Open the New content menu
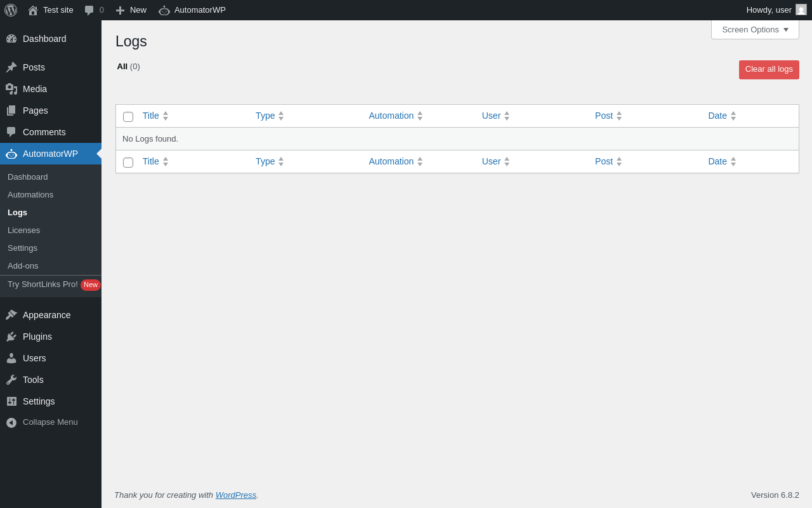 [131, 10]
